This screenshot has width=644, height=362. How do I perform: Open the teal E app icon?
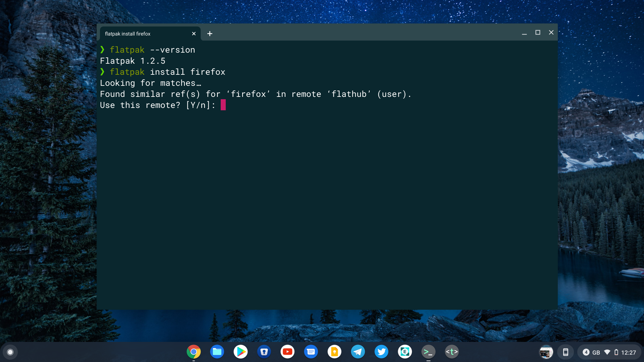[405, 352]
